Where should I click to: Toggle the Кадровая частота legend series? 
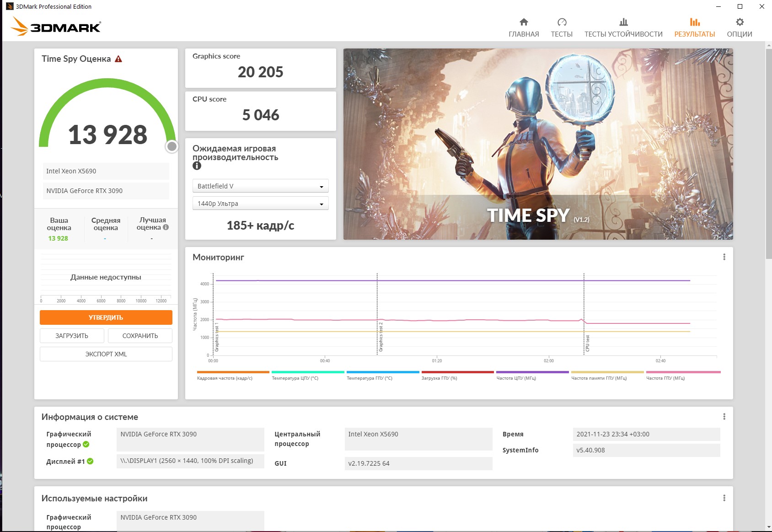coord(233,376)
